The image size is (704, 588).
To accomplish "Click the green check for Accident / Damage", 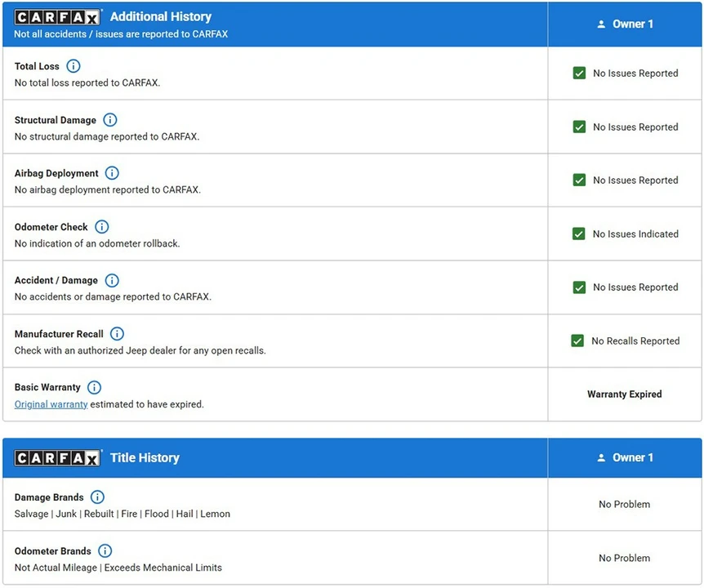I will [x=579, y=287].
